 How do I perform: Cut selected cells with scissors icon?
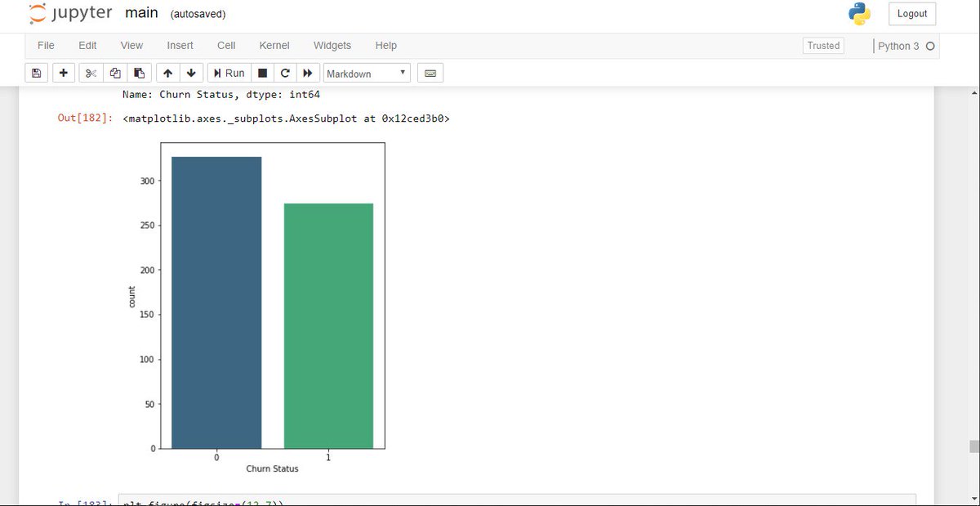[x=91, y=73]
